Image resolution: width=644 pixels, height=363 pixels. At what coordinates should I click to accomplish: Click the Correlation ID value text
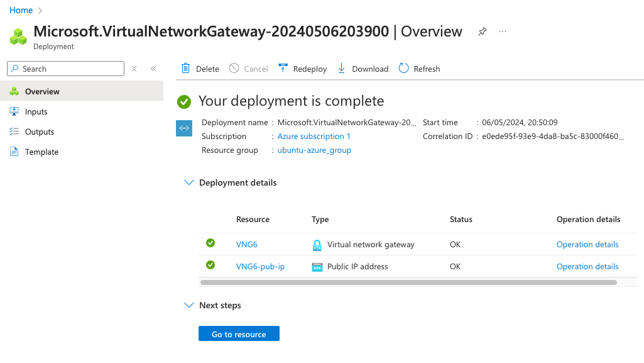click(x=553, y=137)
